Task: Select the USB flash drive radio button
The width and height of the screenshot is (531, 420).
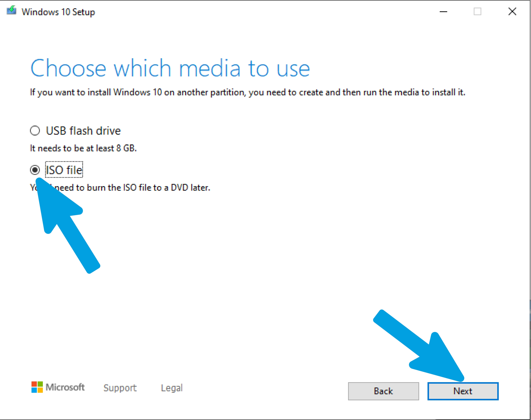Action: tap(35, 131)
